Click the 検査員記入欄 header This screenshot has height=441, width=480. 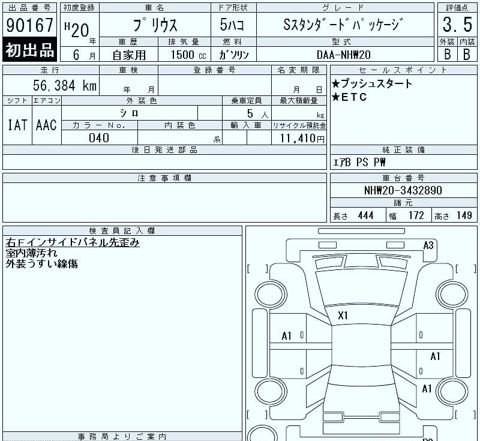point(122,231)
